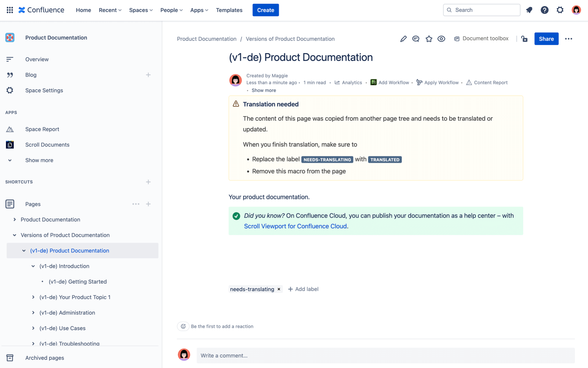The image size is (588, 368).
Task: Click Apply Workflow
Action: pos(437,83)
